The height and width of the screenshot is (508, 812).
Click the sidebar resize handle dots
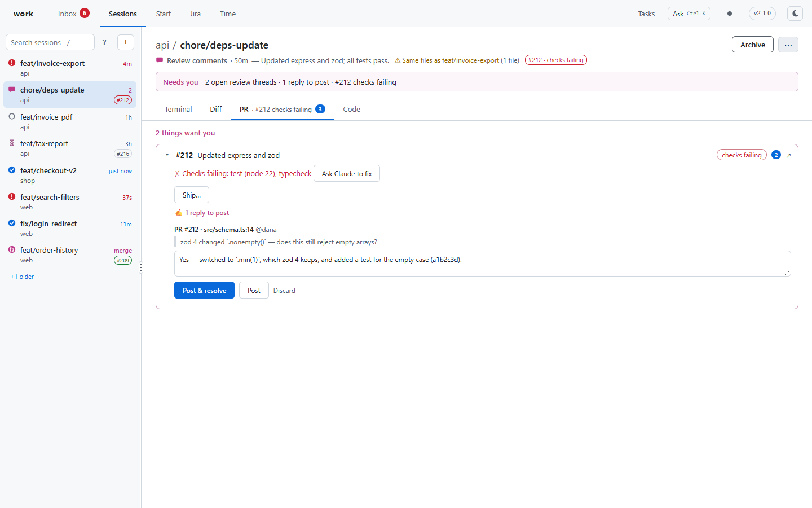pyautogui.click(x=141, y=268)
